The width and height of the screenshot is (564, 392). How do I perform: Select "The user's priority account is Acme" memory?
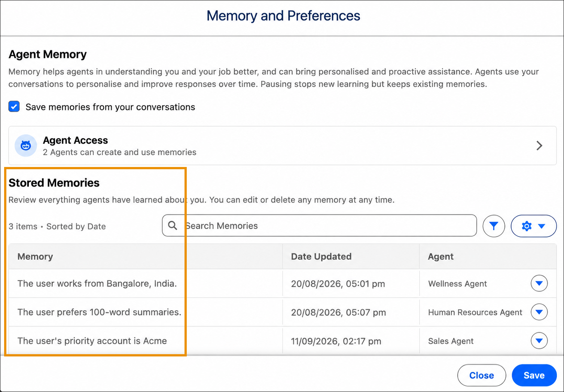click(x=92, y=341)
